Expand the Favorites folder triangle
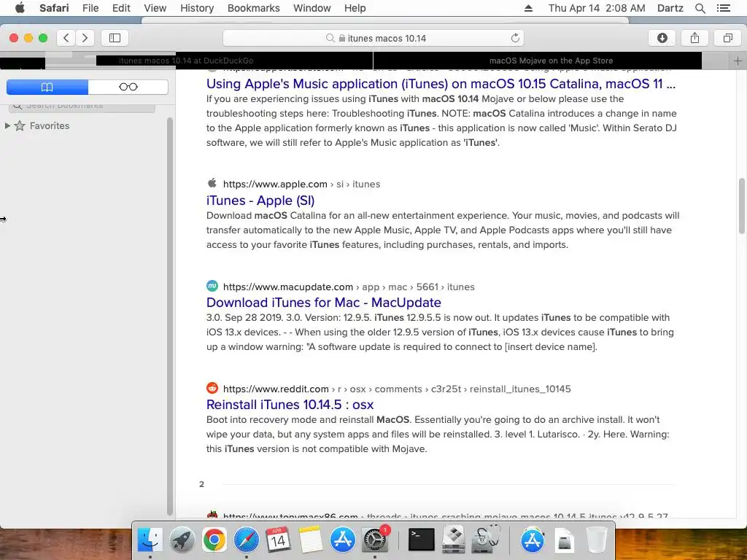Viewport: 747px width, 560px height. (7, 125)
